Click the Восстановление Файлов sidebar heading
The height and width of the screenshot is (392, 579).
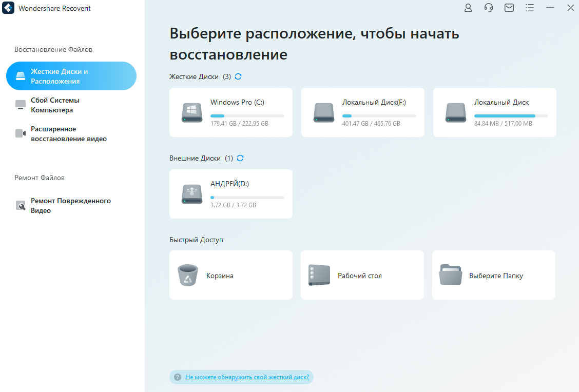click(53, 49)
